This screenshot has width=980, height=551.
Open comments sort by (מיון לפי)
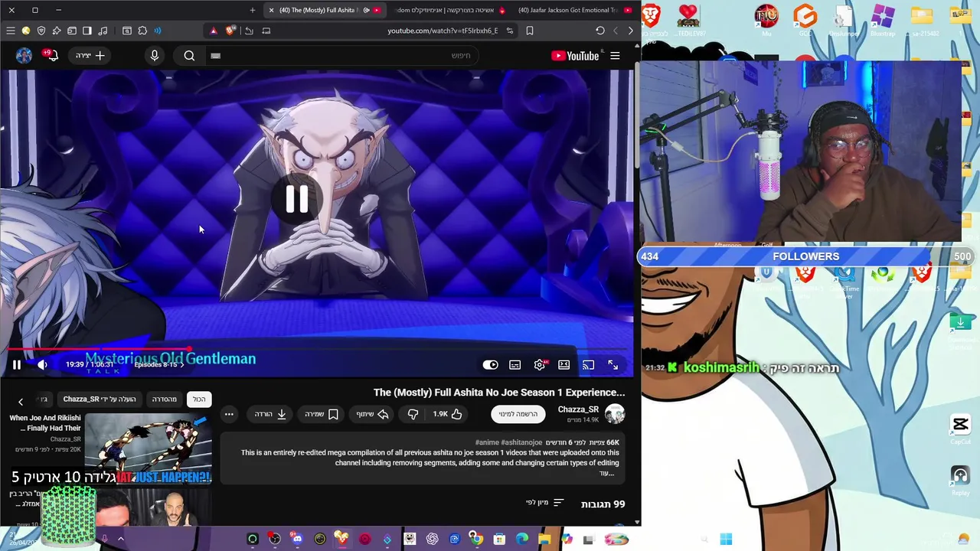[545, 503]
